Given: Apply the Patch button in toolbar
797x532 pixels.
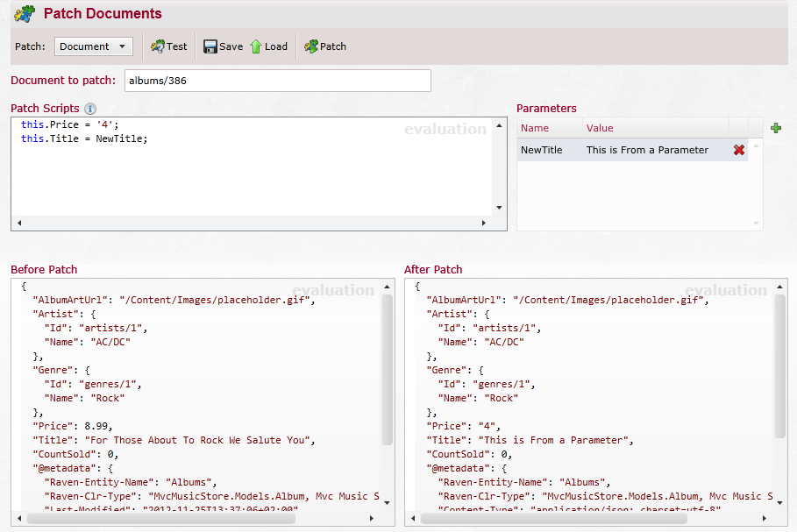Looking at the screenshot, I should (325, 46).
